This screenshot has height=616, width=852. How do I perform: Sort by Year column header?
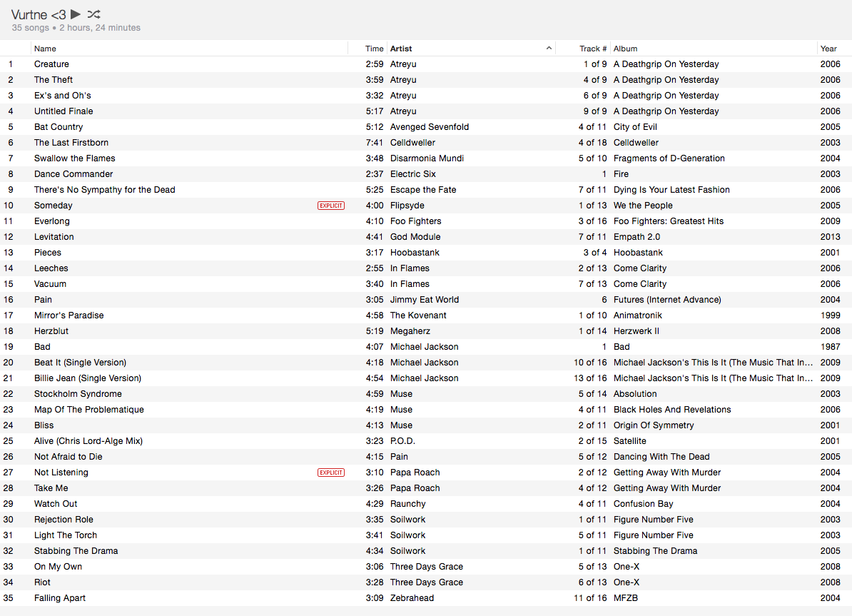(828, 49)
